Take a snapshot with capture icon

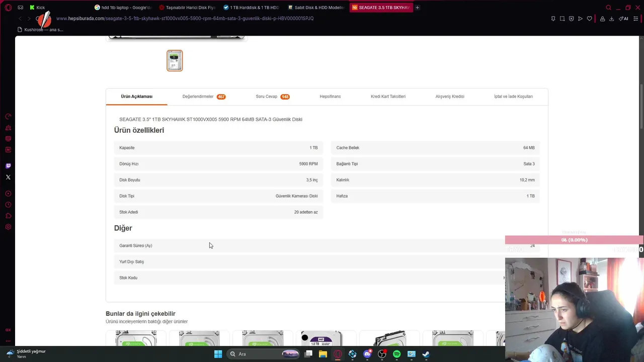(x=562, y=19)
